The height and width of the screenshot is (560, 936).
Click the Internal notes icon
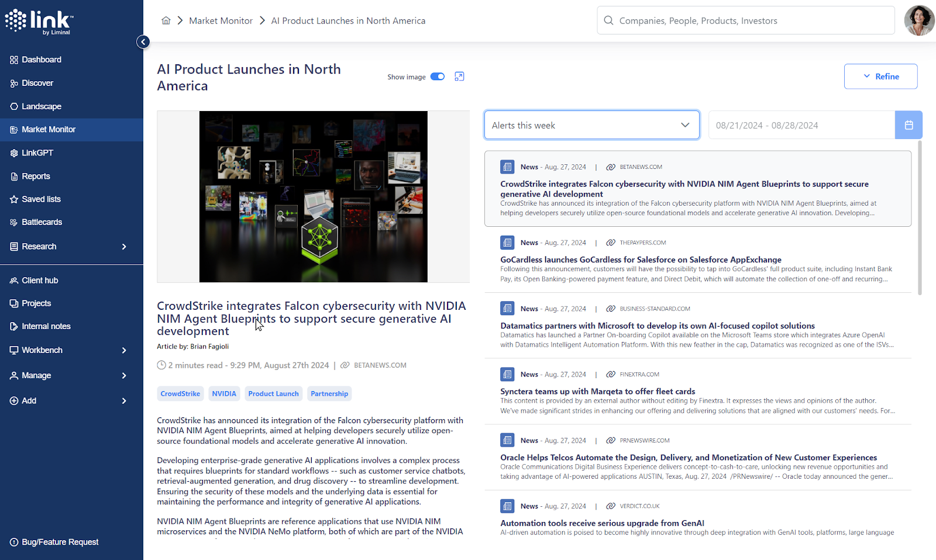click(14, 326)
